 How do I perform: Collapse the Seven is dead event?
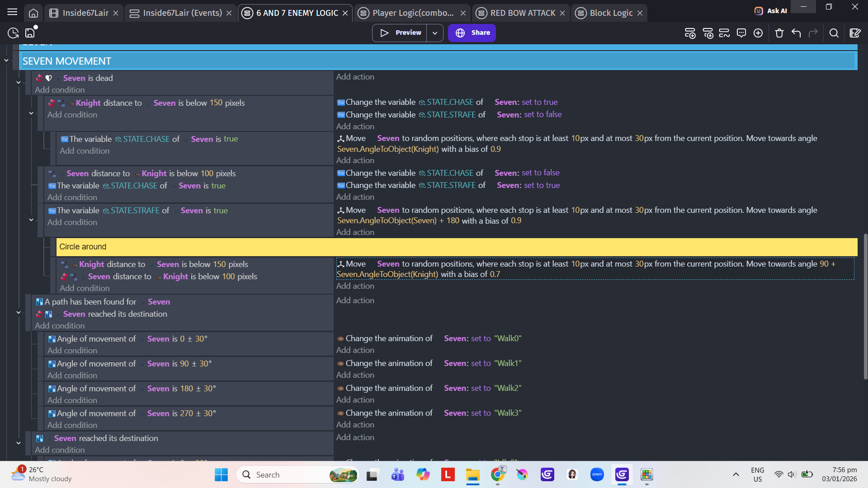tap(19, 83)
